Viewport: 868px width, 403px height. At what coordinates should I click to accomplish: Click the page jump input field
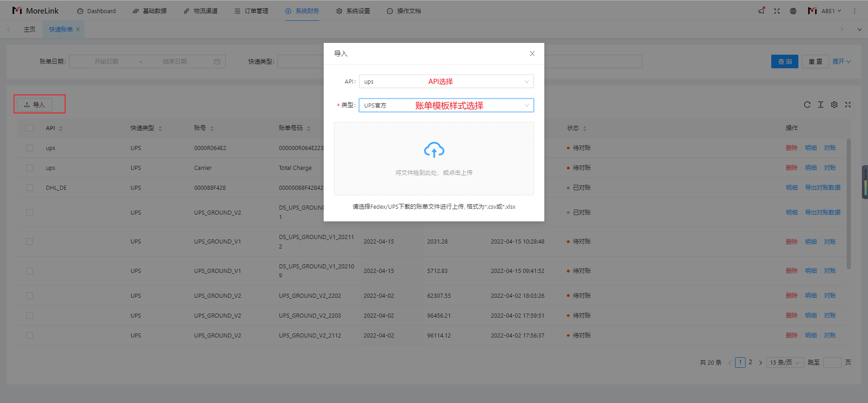(x=832, y=363)
